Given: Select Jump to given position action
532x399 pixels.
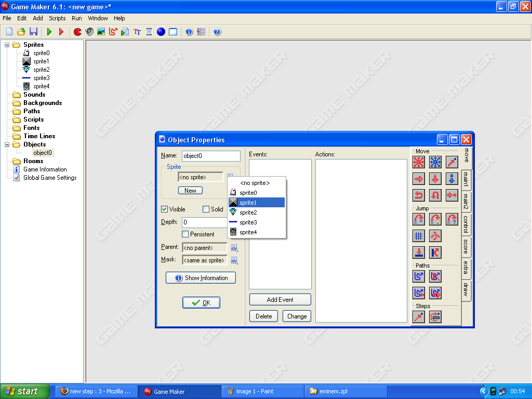Looking at the screenshot, I should pos(419,219).
